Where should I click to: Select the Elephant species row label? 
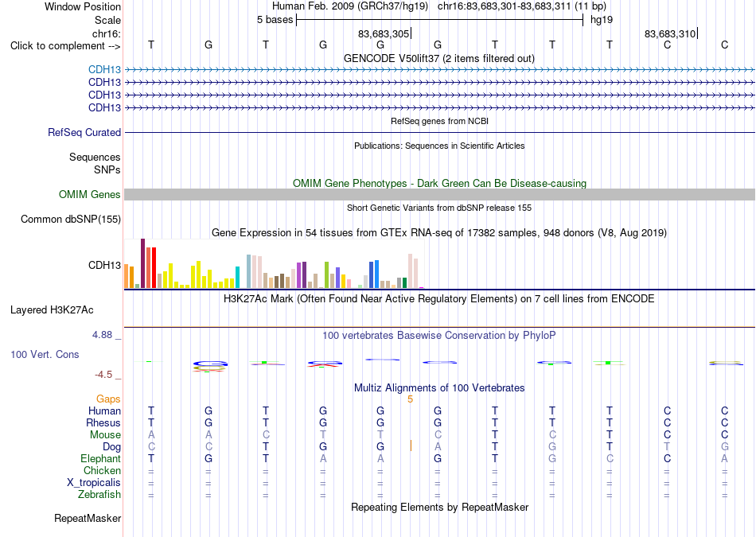[x=100, y=458]
